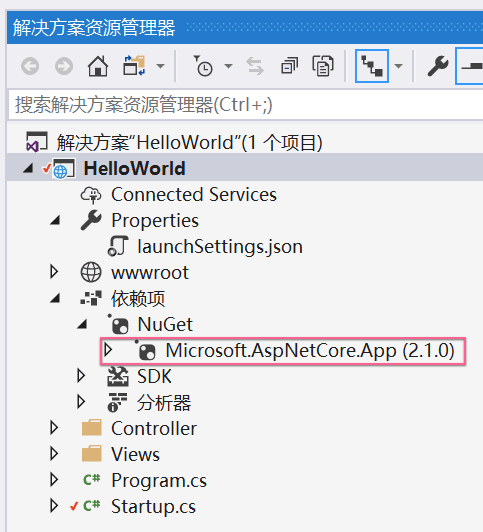Click the Home icon in toolbar
Image resolution: width=483 pixels, height=532 pixels.
(98, 66)
